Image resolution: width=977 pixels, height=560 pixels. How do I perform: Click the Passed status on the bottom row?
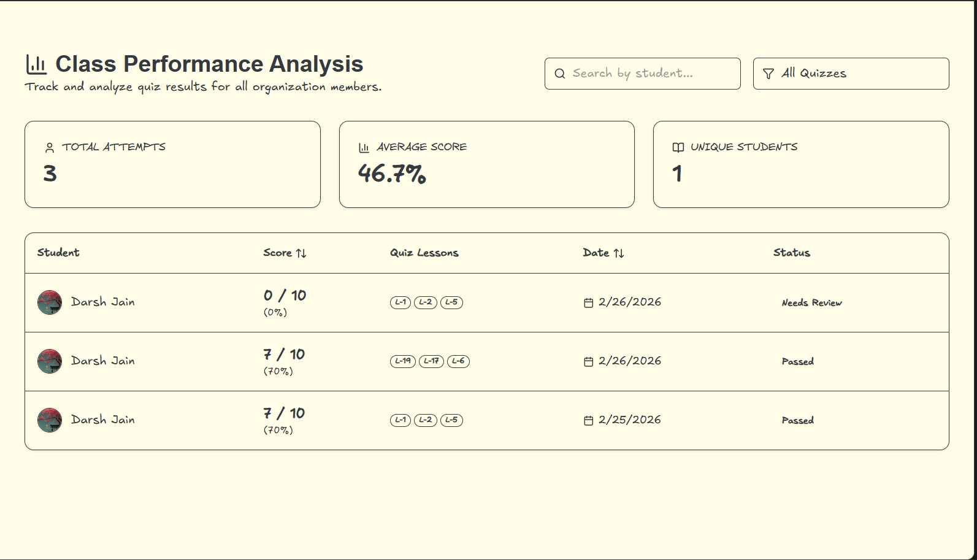(x=797, y=420)
